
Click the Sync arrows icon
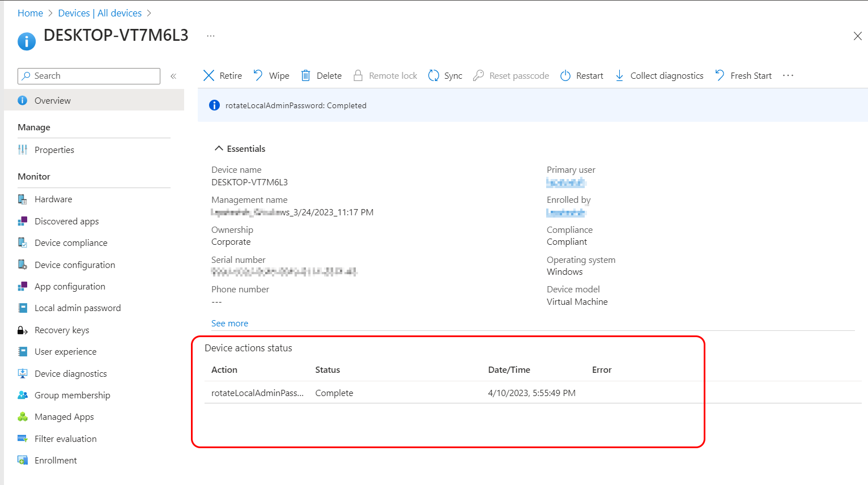(x=433, y=75)
